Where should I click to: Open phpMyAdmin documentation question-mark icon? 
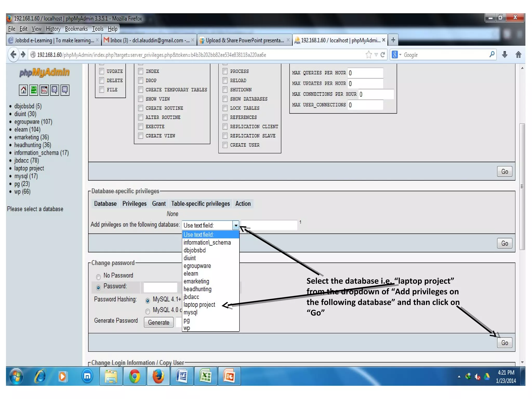pos(55,90)
